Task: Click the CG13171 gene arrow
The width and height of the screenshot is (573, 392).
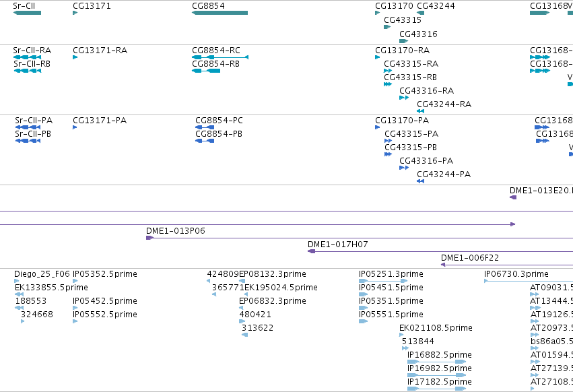Action: [75, 13]
